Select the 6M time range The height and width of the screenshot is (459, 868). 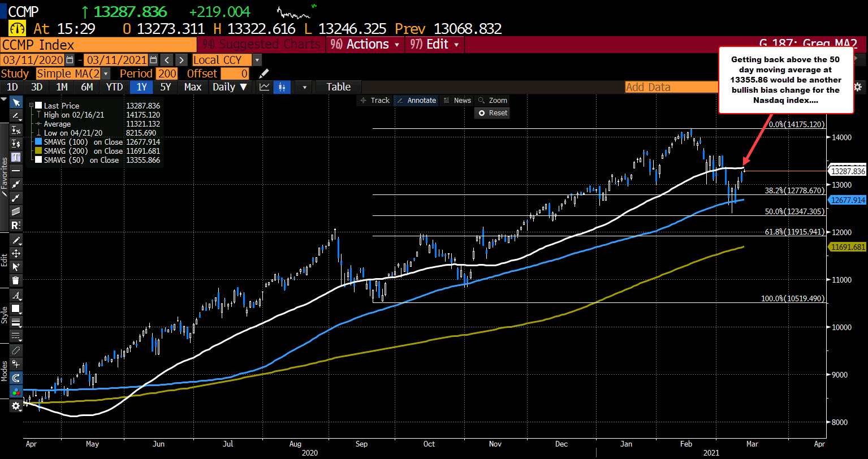point(87,86)
